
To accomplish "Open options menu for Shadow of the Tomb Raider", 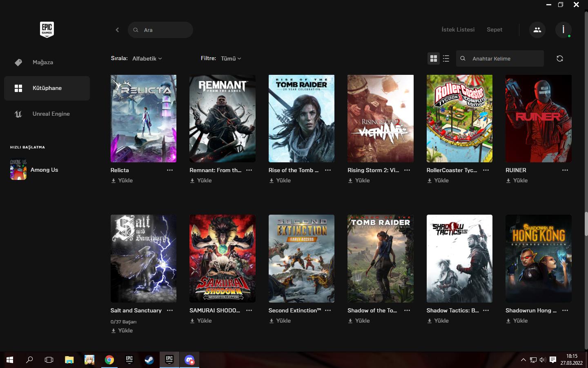I will [407, 310].
